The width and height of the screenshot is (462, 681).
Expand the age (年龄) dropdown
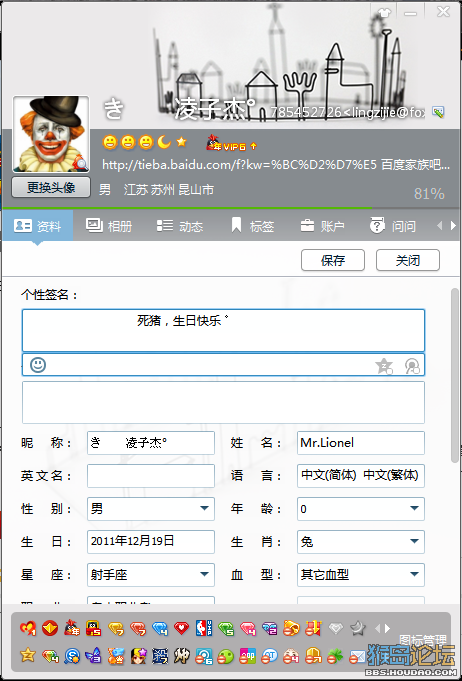click(361, 509)
